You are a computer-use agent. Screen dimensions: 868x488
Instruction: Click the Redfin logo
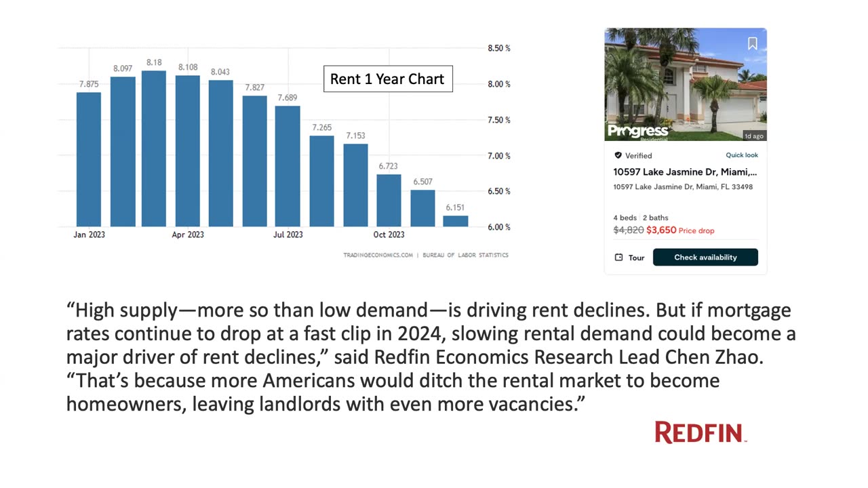tap(701, 432)
